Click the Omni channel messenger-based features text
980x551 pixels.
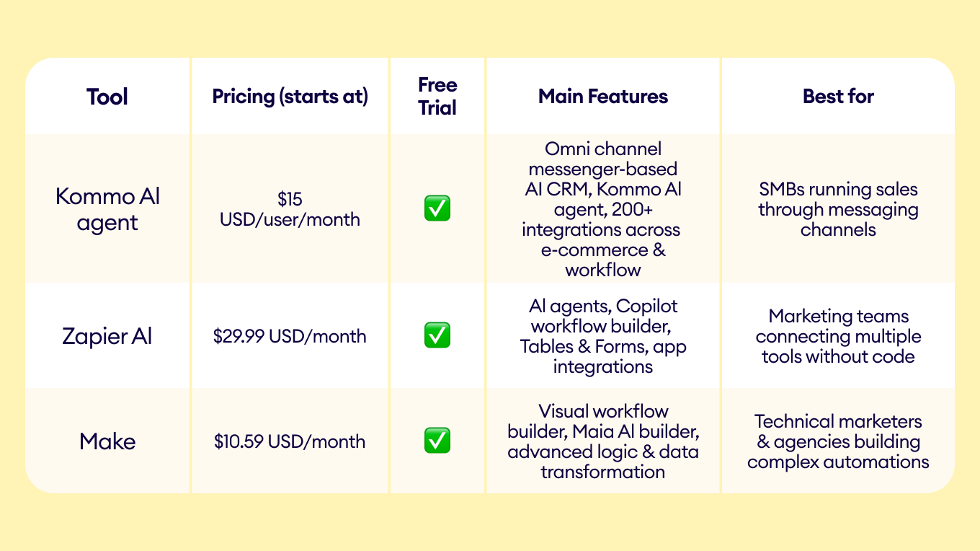[603, 209]
